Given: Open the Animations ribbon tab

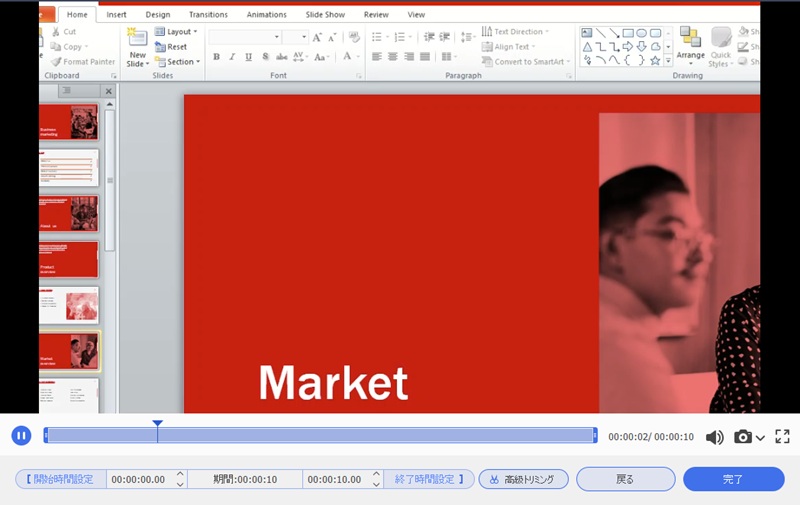Looking at the screenshot, I should coord(266,15).
